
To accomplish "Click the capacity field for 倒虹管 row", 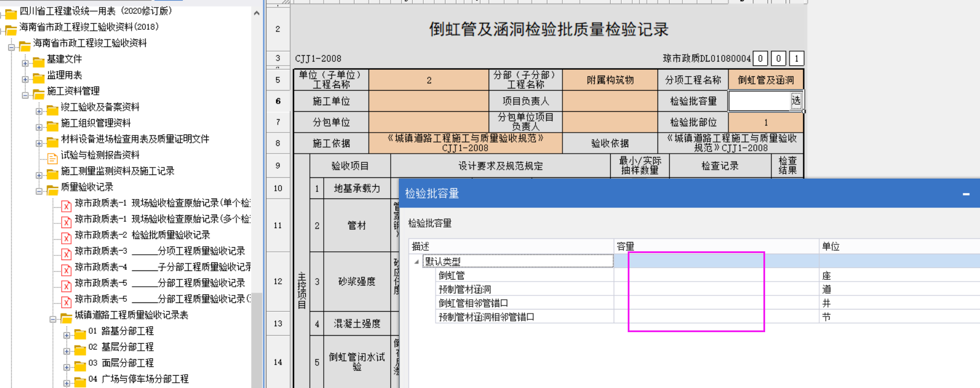I will point(716,276).
